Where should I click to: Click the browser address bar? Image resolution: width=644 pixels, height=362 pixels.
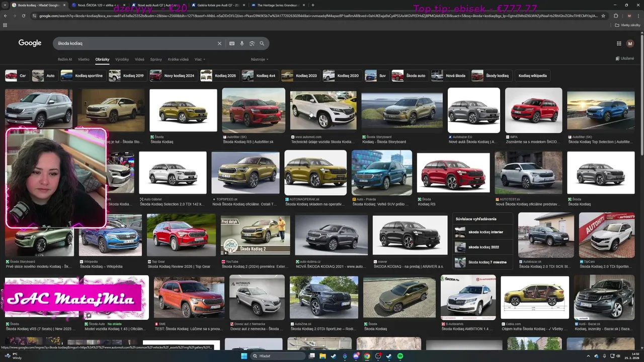tap(317, 16)
